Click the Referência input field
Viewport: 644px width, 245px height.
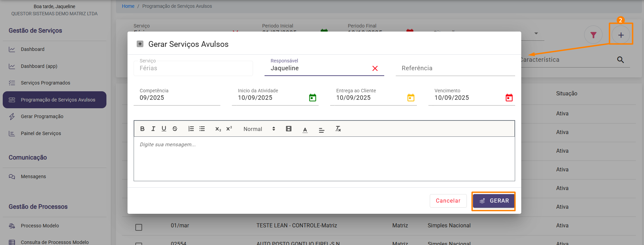pos(455,68)
